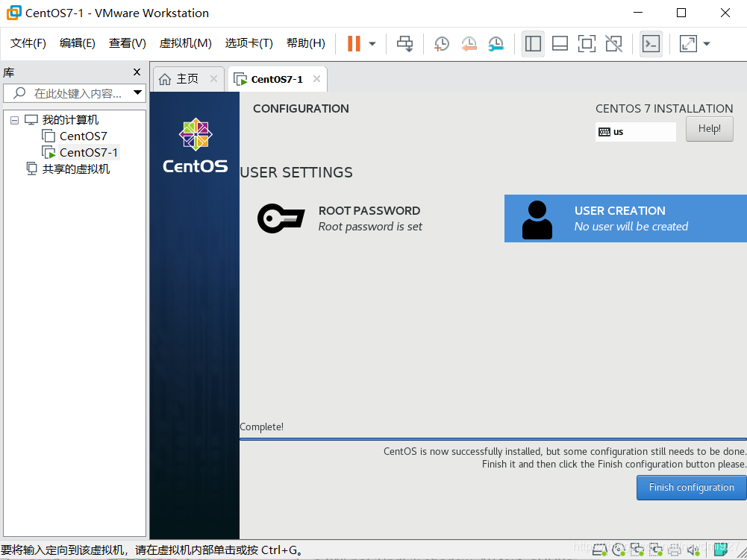Open the 查看(V) menu

[x=127, y=43]
